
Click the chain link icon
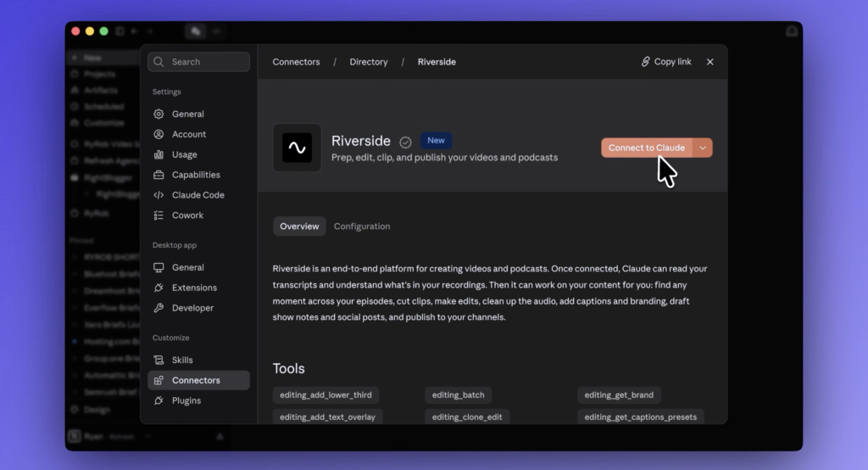point(645,62)
